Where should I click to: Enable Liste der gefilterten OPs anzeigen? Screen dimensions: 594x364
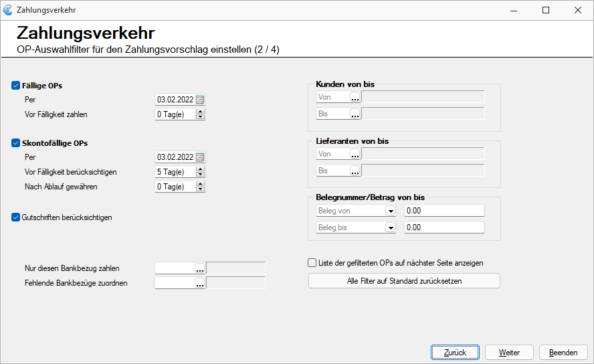tap(312, 263)
